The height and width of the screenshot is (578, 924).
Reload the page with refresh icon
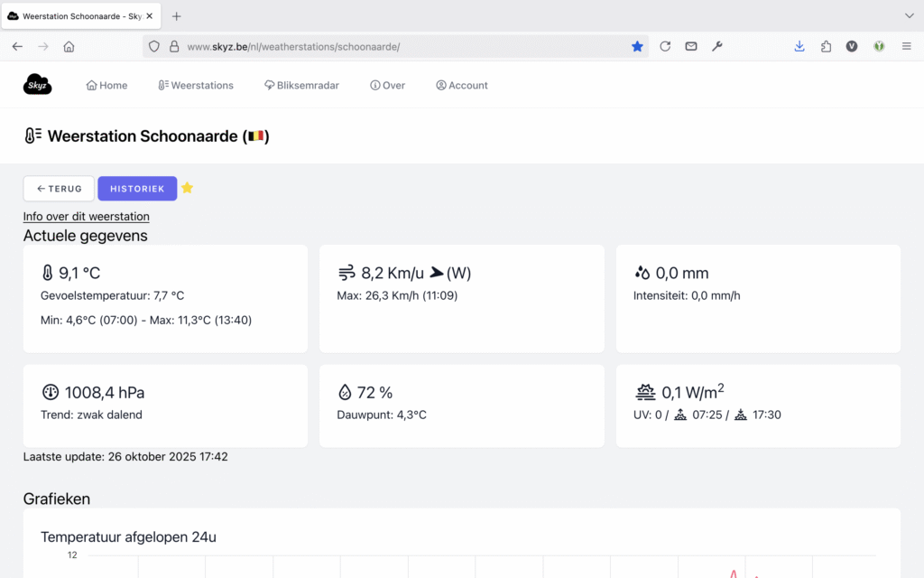click(x=665, y=46)
